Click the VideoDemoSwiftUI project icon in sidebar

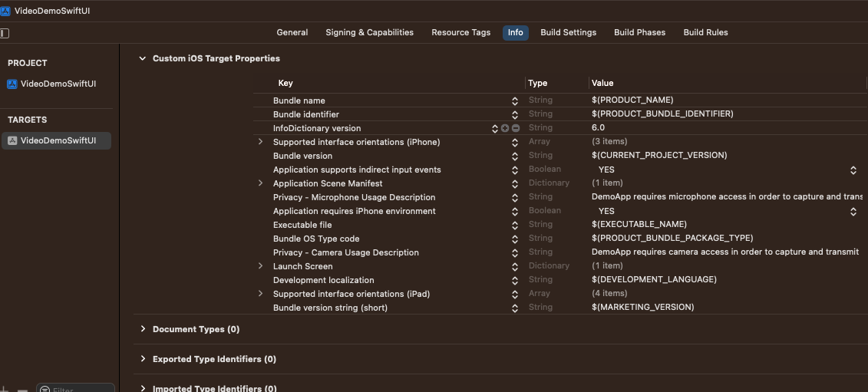click(12, 84)
